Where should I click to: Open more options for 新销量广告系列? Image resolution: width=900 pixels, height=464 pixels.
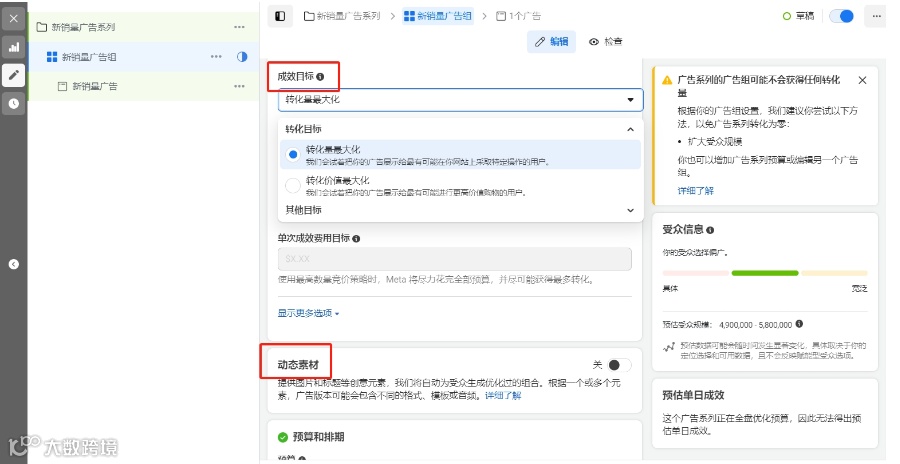[239, 27]
